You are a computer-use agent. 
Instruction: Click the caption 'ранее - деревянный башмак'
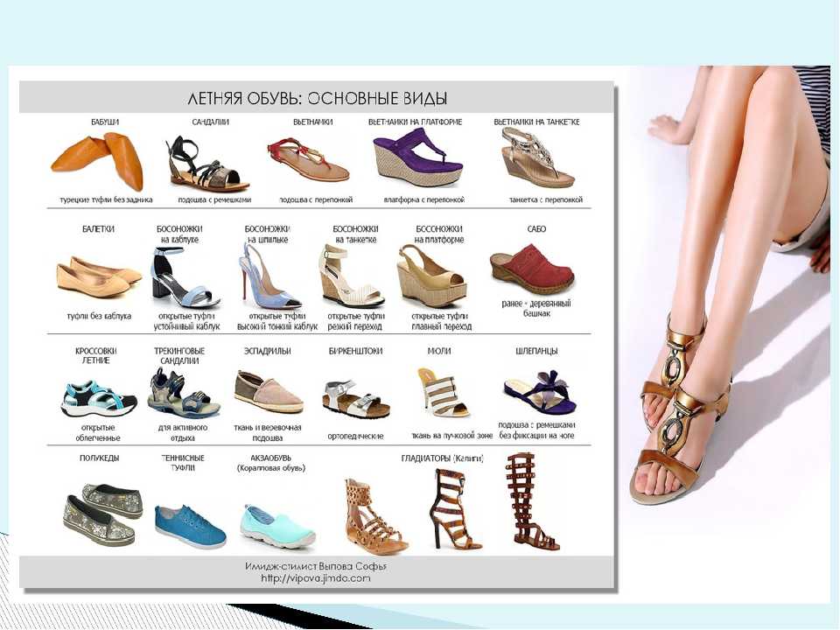click(536, 308)
